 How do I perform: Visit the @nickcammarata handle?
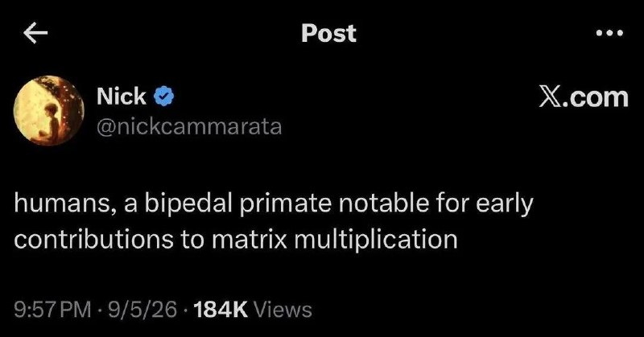point(189,127)
